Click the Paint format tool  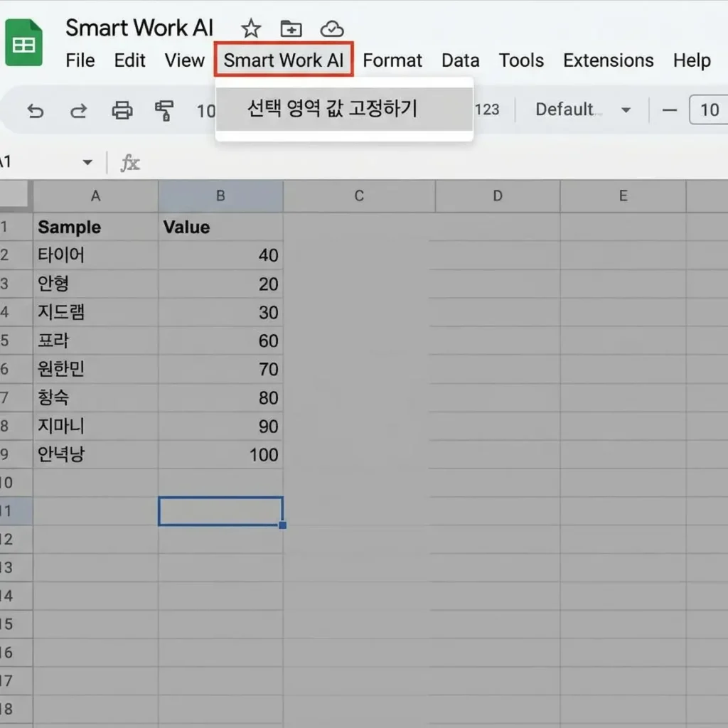point(162,109)
